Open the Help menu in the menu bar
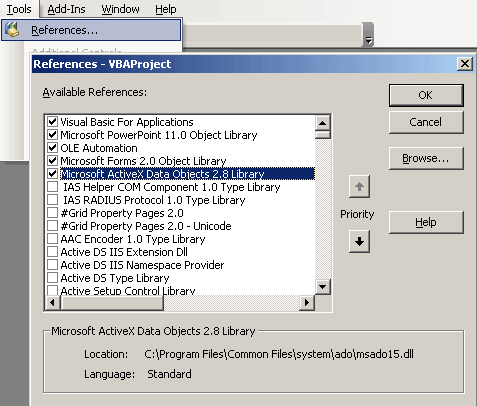Screen dimensions: 477x406 coord(166,9)
